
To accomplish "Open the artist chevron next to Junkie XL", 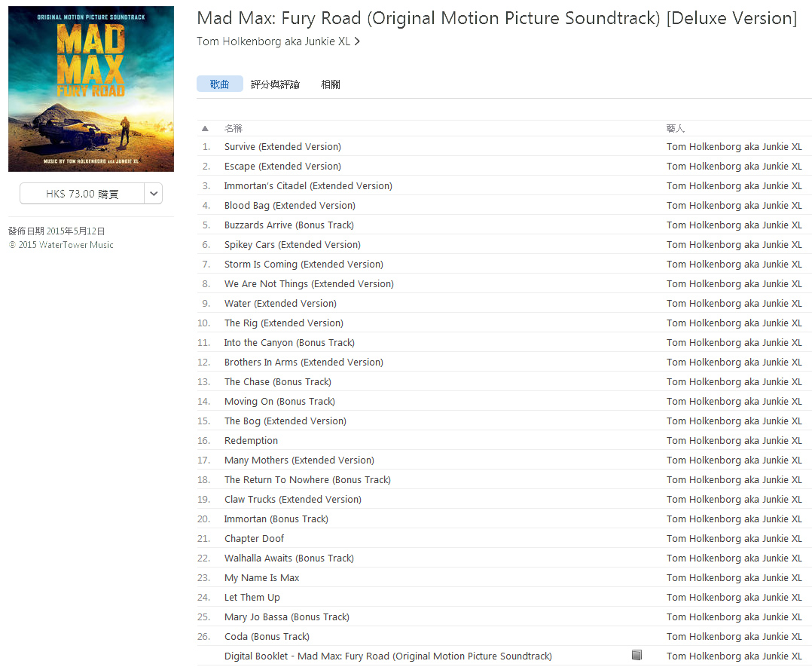I will click(x=357, y=41).
